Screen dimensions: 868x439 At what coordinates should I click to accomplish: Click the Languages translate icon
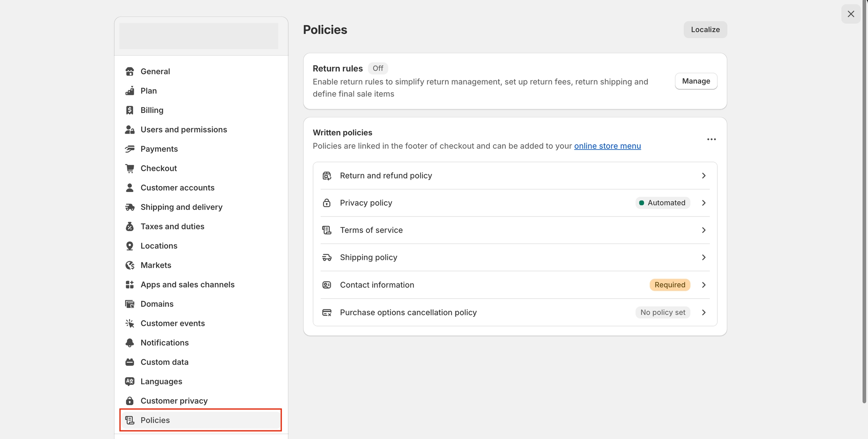(x=130, y=381)
